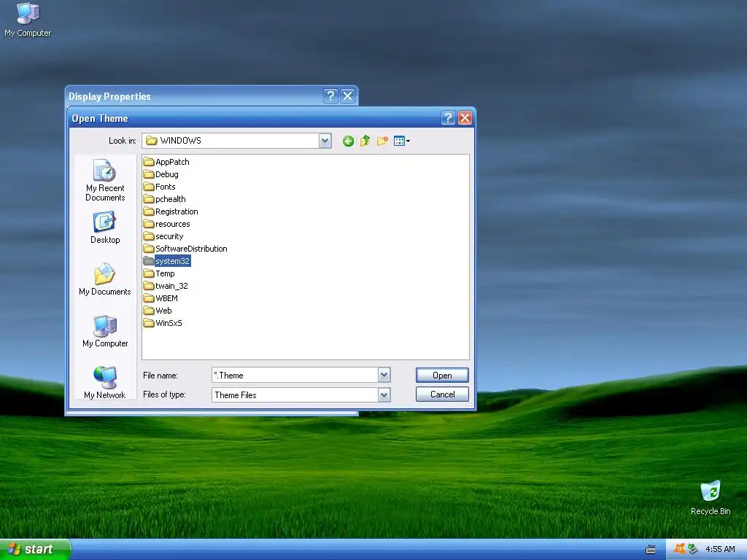Click the Open Theme help button
The height and width of the screenshot is (560, 747).
pyautogui.click(x=448, y=117)
